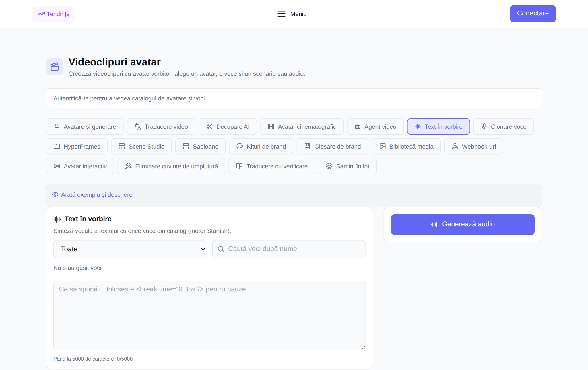Switch to the Avatare și generare tab

click(x=85, y=126)
